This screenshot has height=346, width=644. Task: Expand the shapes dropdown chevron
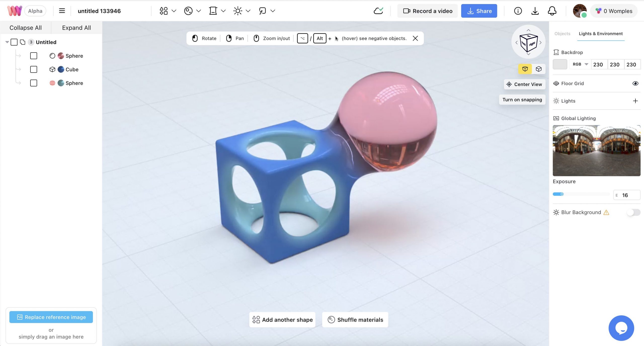174,11
